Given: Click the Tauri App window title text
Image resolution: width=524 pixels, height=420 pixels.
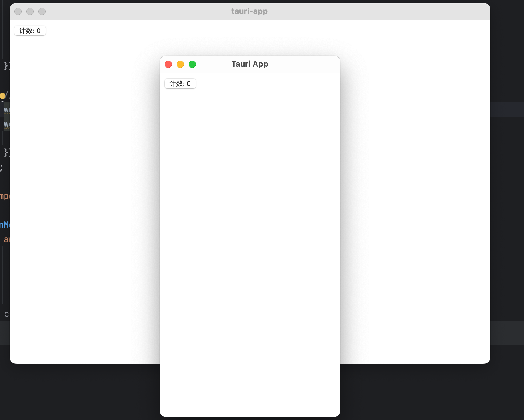Looking at the screenshot, I should pos(250,64).
